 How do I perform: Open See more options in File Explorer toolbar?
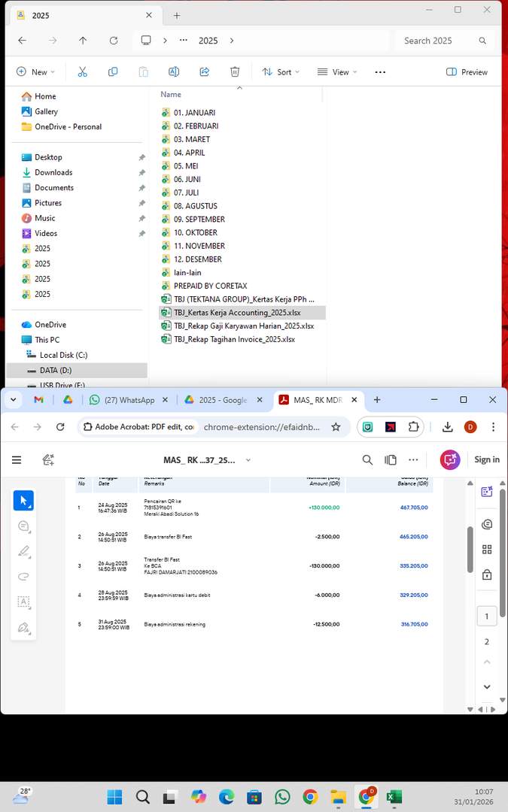380,72
